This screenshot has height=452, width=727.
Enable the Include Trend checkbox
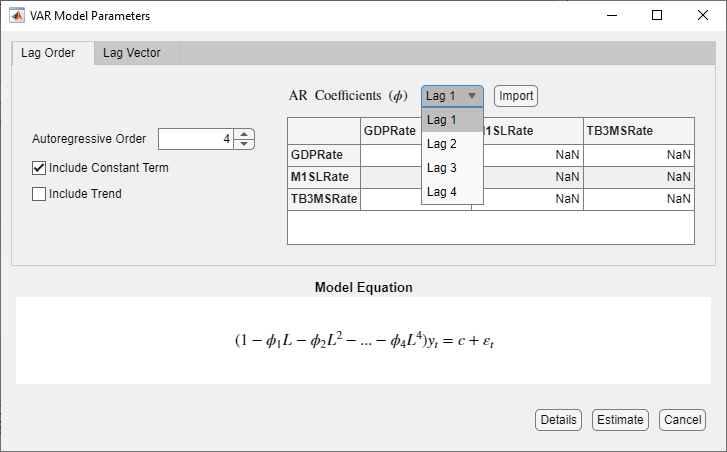[39, 194]
